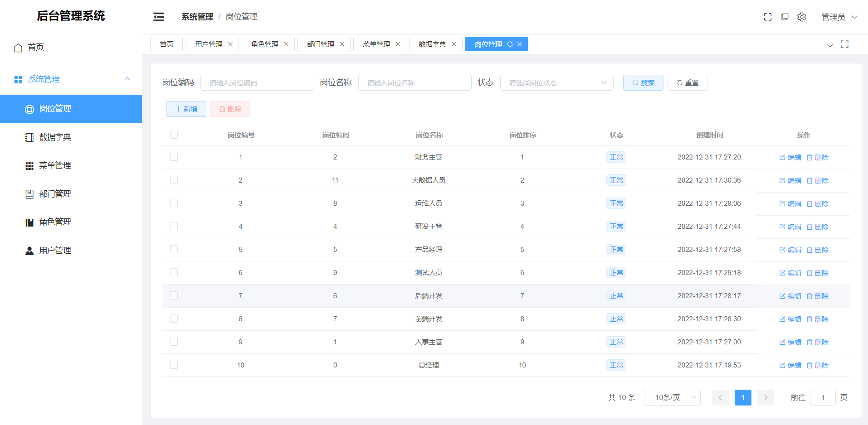The height and width of the screenshot is (425, 868).
Task: Collapse sidebar using the hamburger icon
Action: point(159,17)
